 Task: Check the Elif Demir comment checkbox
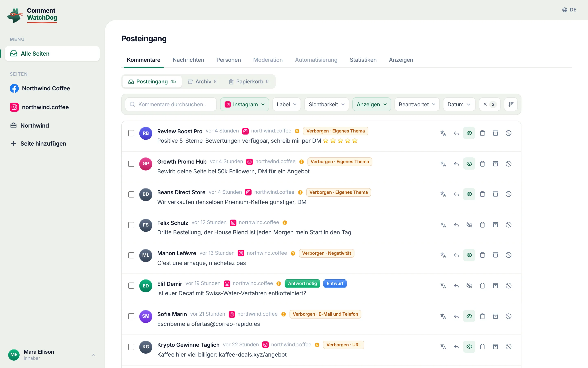(131, 285)
